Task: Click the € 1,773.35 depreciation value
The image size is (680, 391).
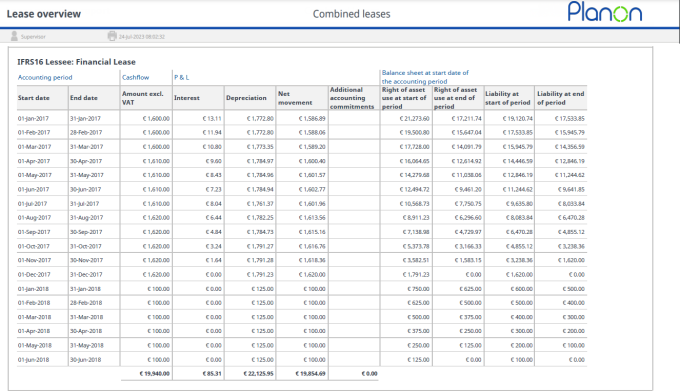Action: 260,147
